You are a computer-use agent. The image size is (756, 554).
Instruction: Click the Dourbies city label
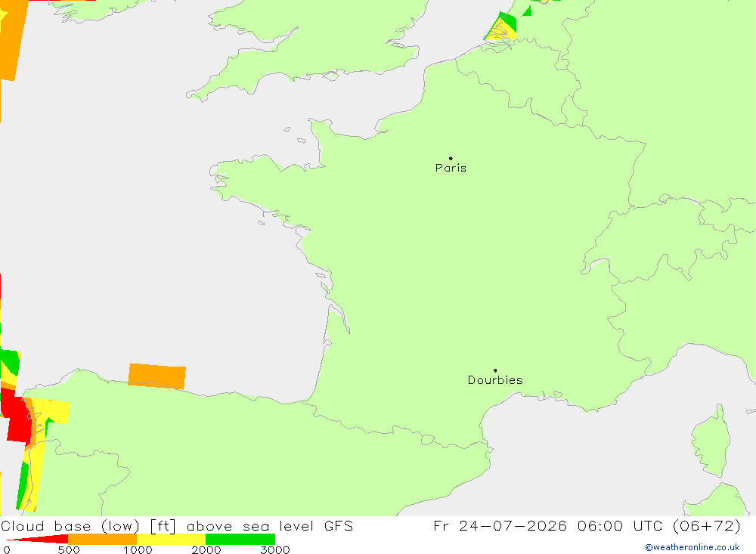[495, 380]
